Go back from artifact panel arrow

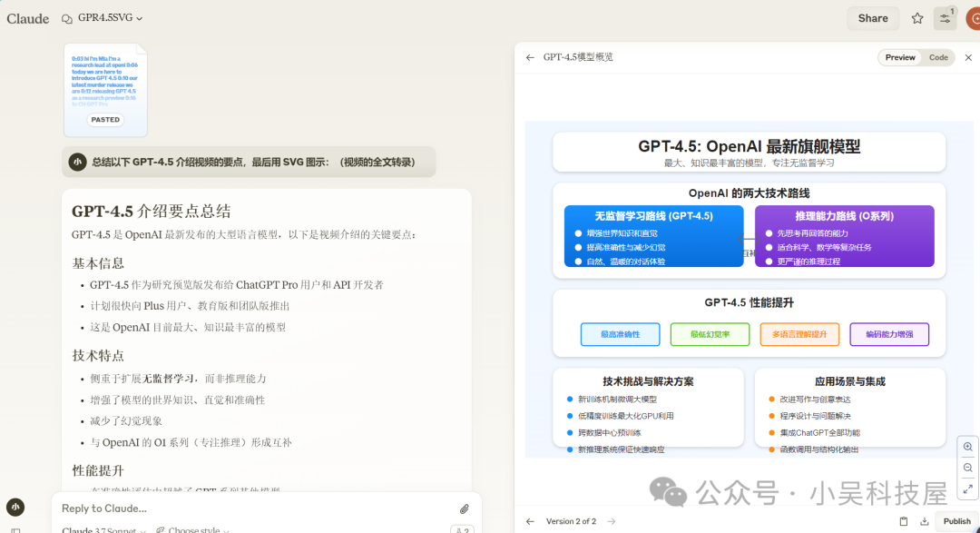pos(530,57)
